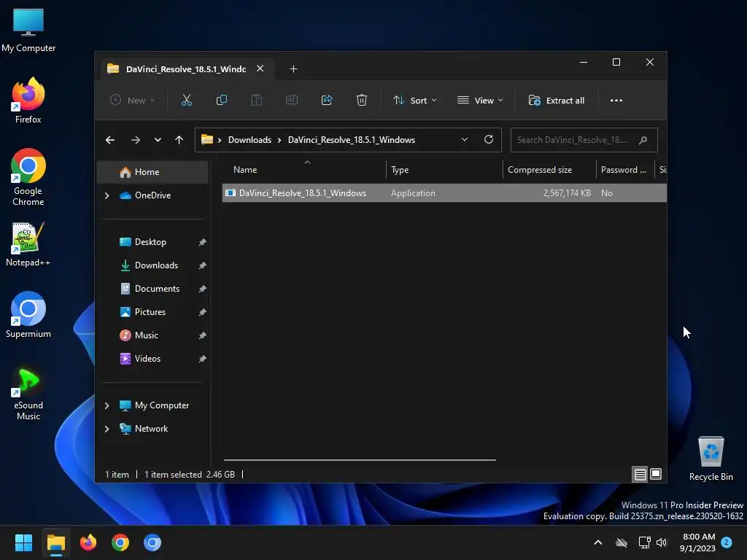Go up one folder level
The image size is (747, 560).
point(179,140)
